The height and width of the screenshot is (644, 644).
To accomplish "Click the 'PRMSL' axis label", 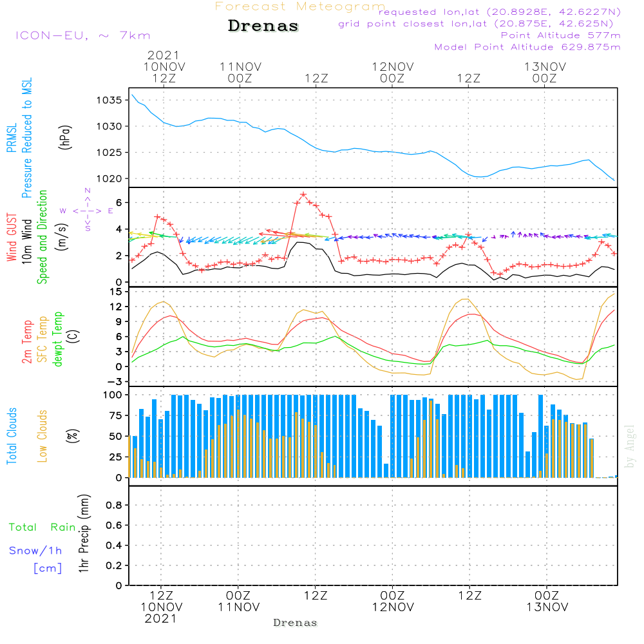I will pos(12,137).
